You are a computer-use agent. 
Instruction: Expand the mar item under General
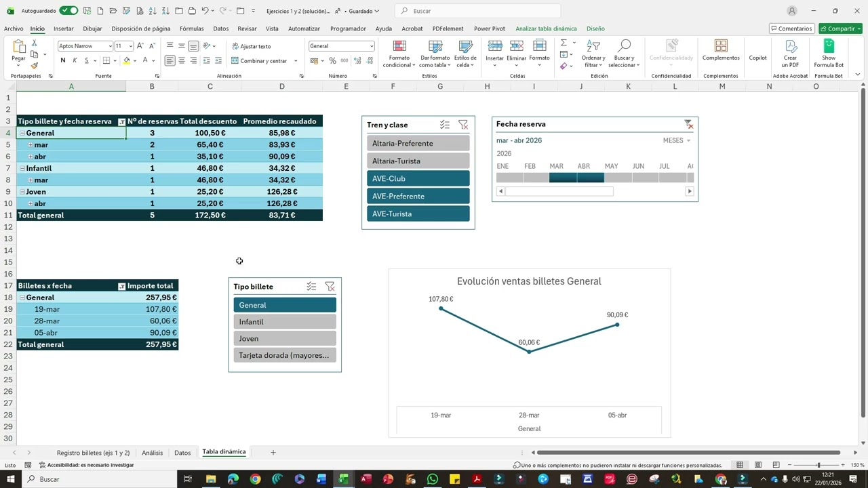[31, 145]
